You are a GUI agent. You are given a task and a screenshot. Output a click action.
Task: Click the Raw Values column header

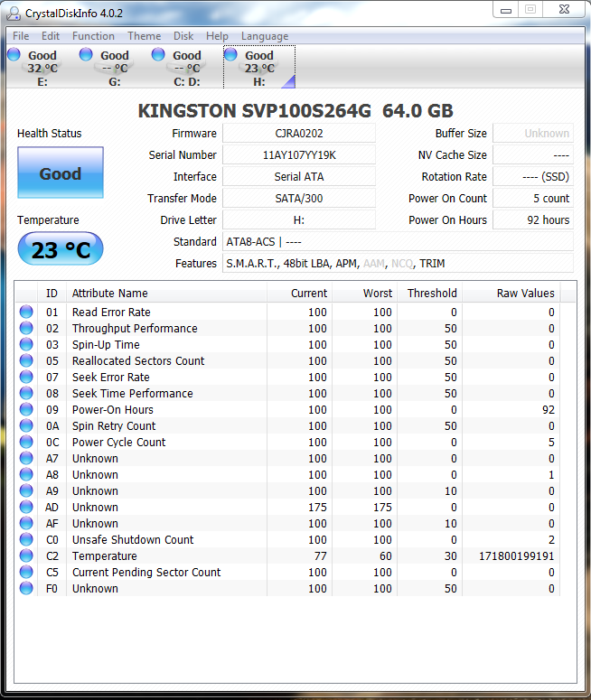[511, 293]
